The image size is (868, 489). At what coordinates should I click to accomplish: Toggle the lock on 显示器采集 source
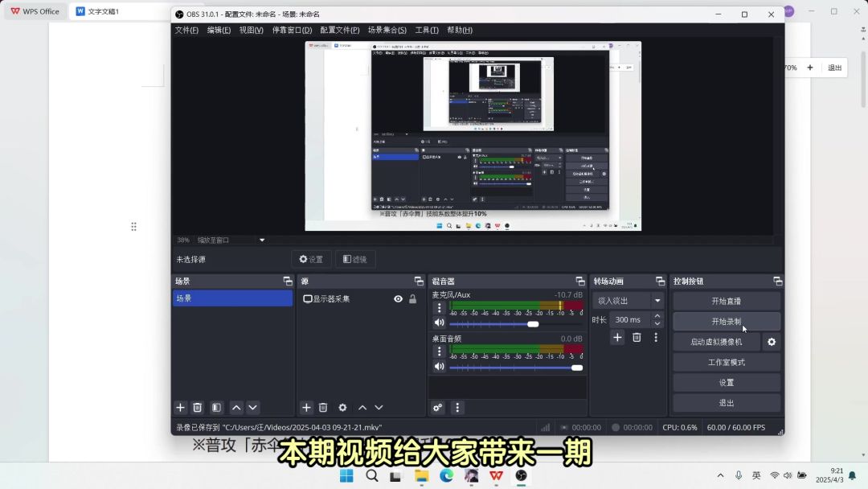(412, 299)
